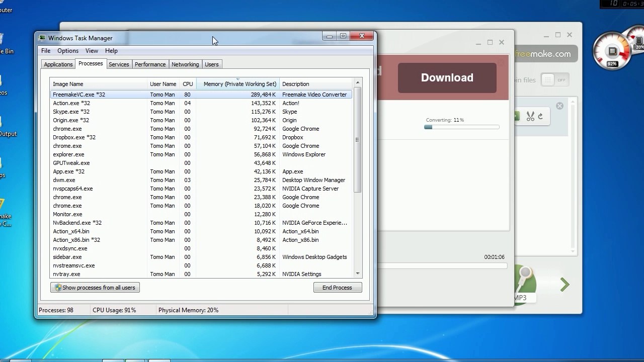Click the End Process button
Screen dimensions: 644x362
pyautogui.click(x=337, y=288)
